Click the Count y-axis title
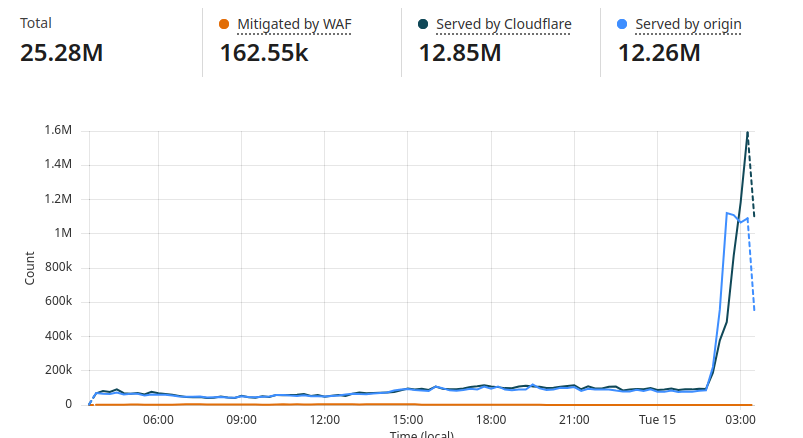 coord(29,267)
